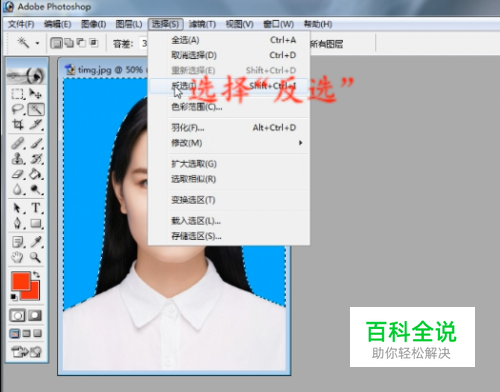This screenshot has width=500, height=392.
Task: Open the tool preset picker dropdown arrow
Action: pyautogui.click(x=37, y=43)
